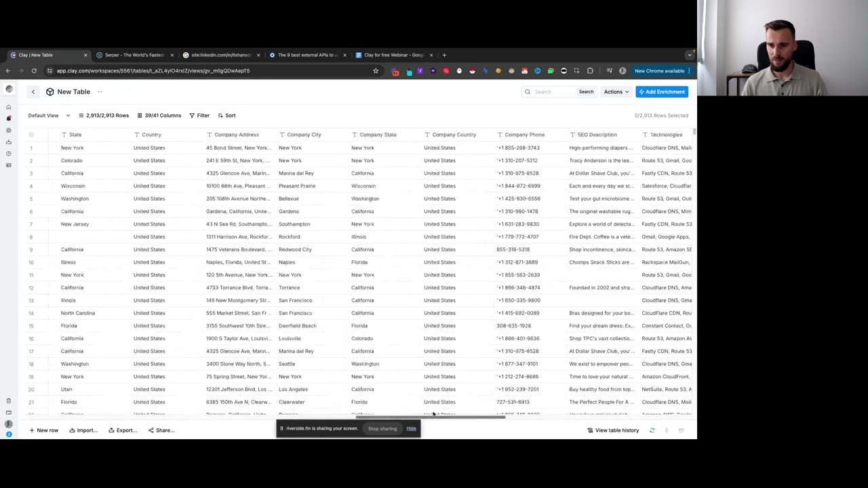
Task: Open the Actions dropdown
Action: click(x=616, y=91)
